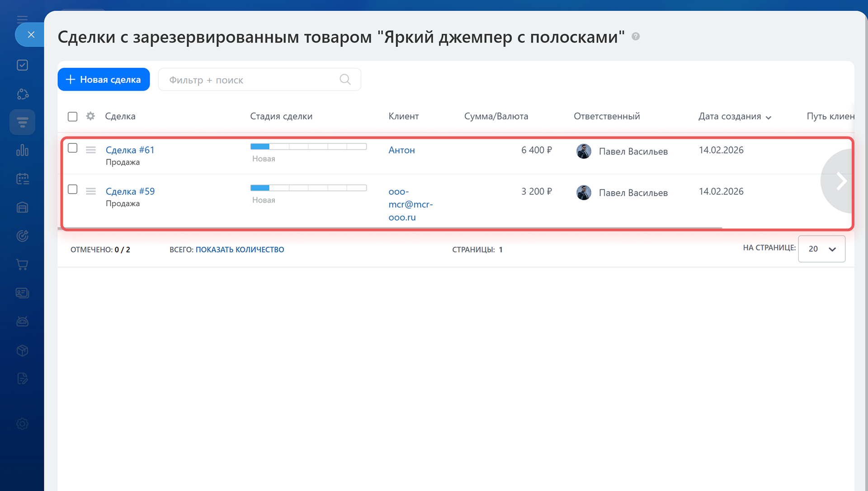The width and height of the screenshot is (868, 491).
Task: Open the inventory box icon in sidebar
Action: (x=22, y=350)
